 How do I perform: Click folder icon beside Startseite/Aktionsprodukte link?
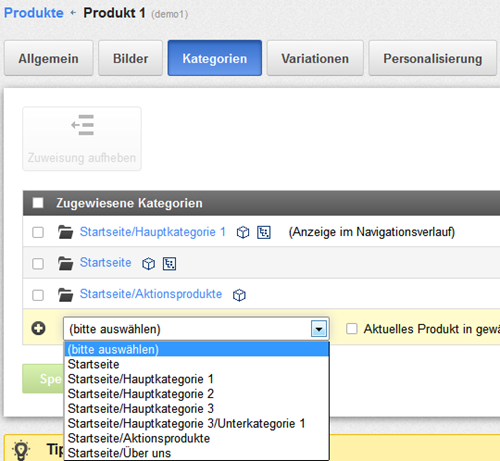(x=65, y=295)
